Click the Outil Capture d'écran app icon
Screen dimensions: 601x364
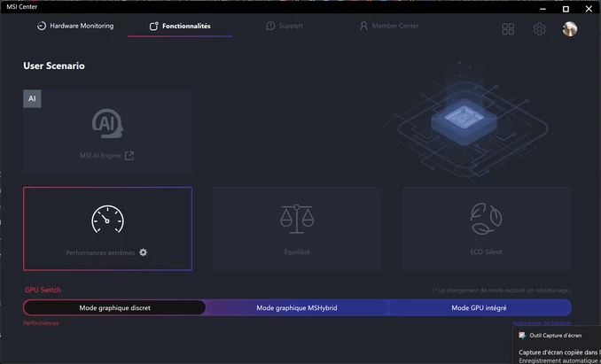[521, 336]
